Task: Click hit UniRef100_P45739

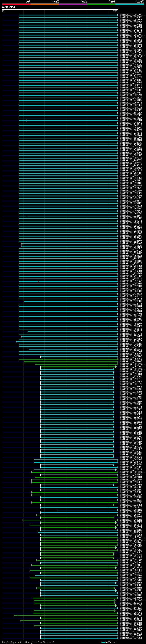Action: click(x=131, y=65)
